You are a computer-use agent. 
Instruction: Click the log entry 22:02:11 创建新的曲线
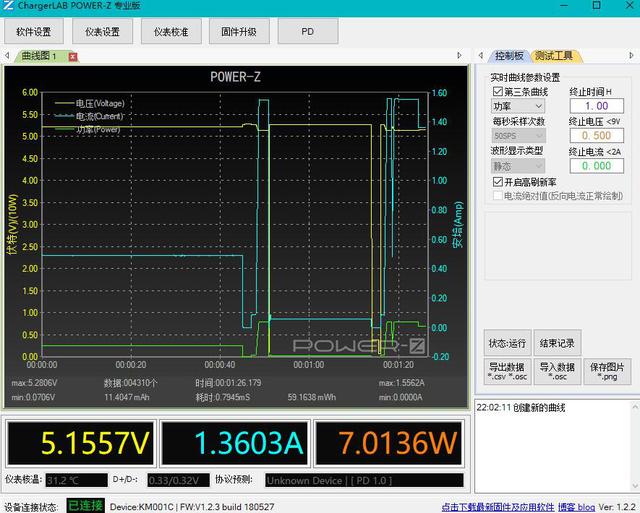(x=521, y=407)
